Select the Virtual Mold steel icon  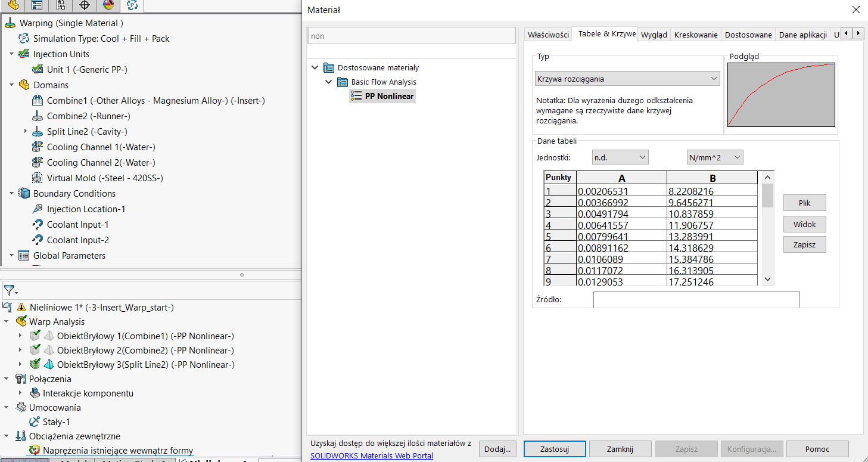click(38, 178)
